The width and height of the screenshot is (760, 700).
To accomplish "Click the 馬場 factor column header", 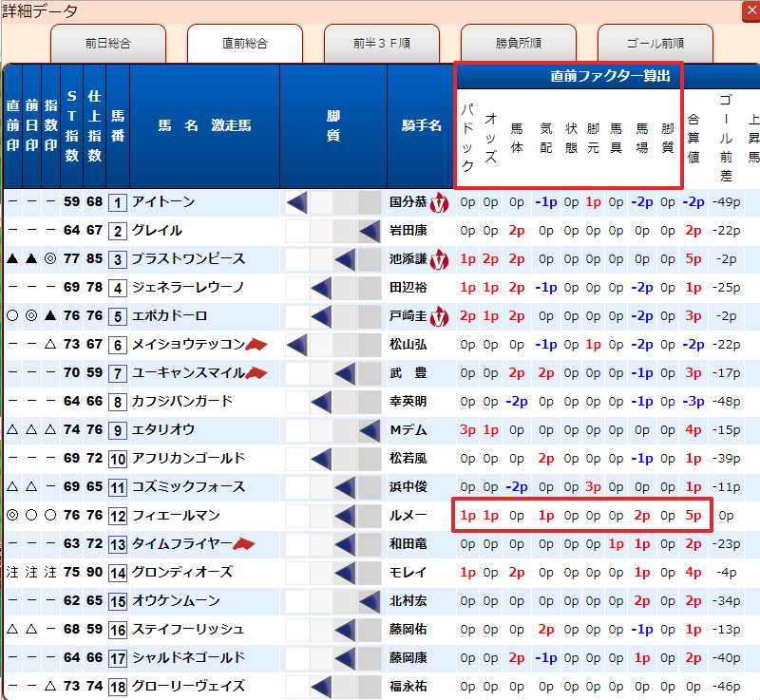I will point(642,138).
